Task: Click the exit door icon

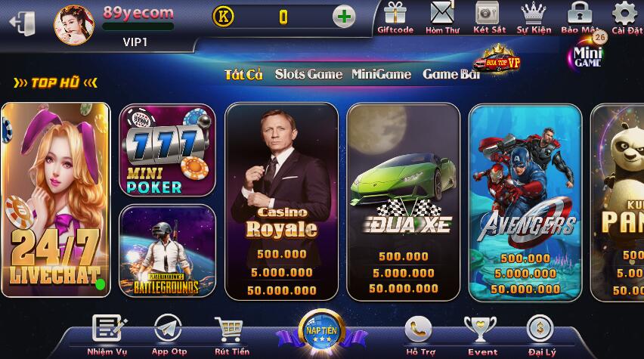Action: [x=23, y=23]
